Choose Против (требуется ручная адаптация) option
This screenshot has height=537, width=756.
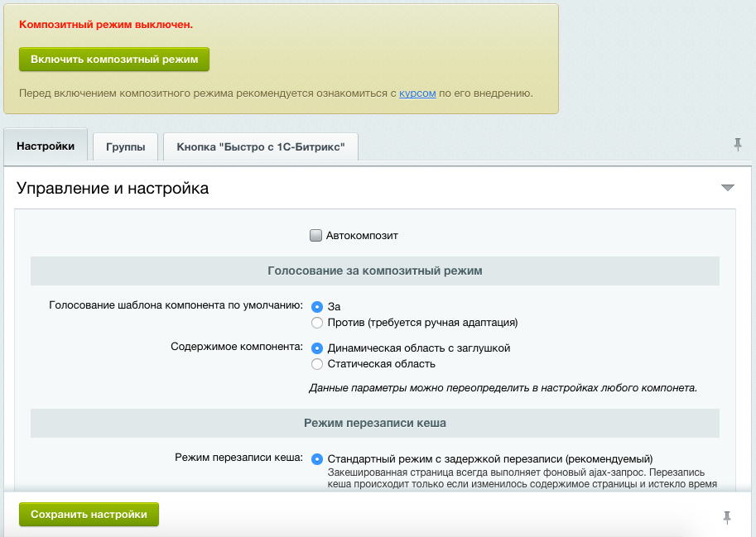(316, 323)
